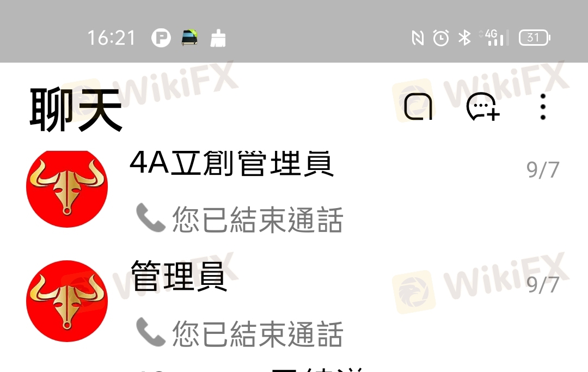Tap the phone icon in 管理員 preview
Viewport: 588px width, 372px height.
pos(150,332)
